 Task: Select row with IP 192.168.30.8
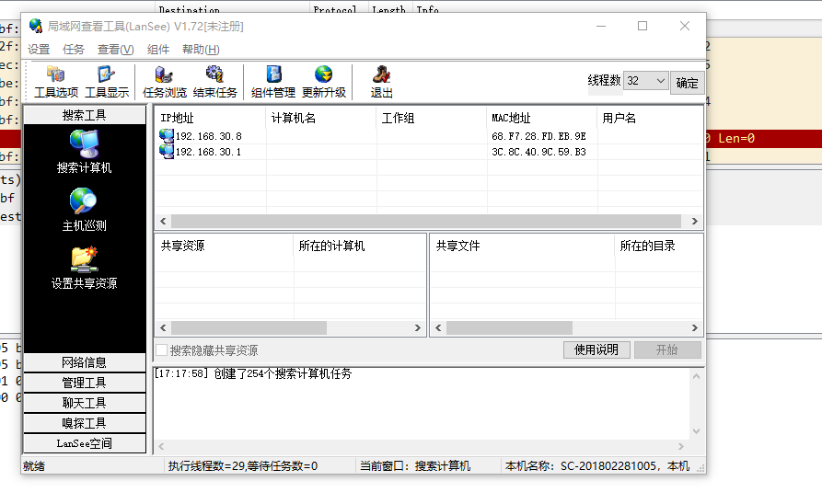[429, 136]
